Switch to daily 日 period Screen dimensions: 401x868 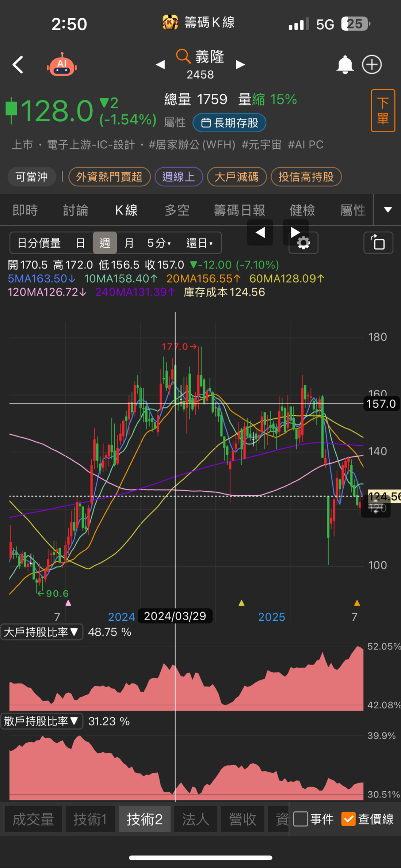(80, 243)
